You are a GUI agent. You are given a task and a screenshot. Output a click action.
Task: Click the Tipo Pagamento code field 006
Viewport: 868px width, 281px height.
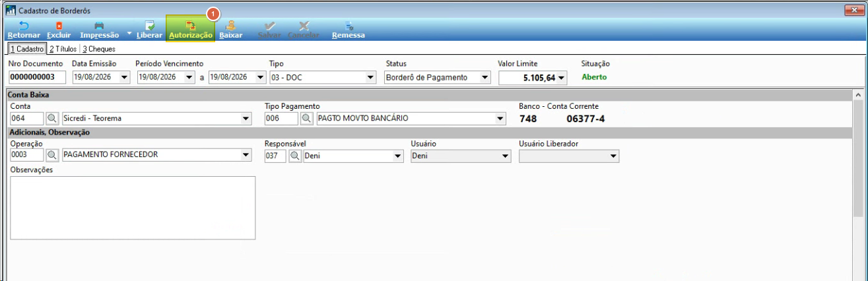click(x=281, y=119)
